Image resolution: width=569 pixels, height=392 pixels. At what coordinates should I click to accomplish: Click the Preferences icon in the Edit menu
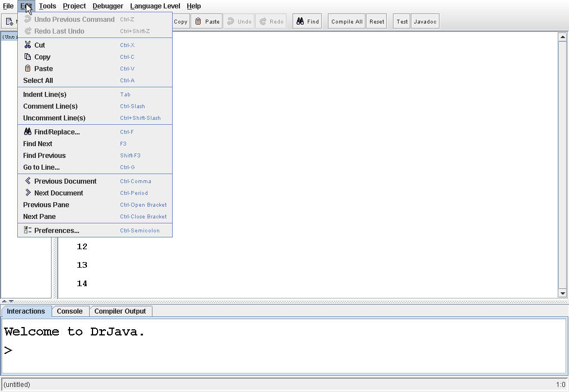(x=27, y=230)
